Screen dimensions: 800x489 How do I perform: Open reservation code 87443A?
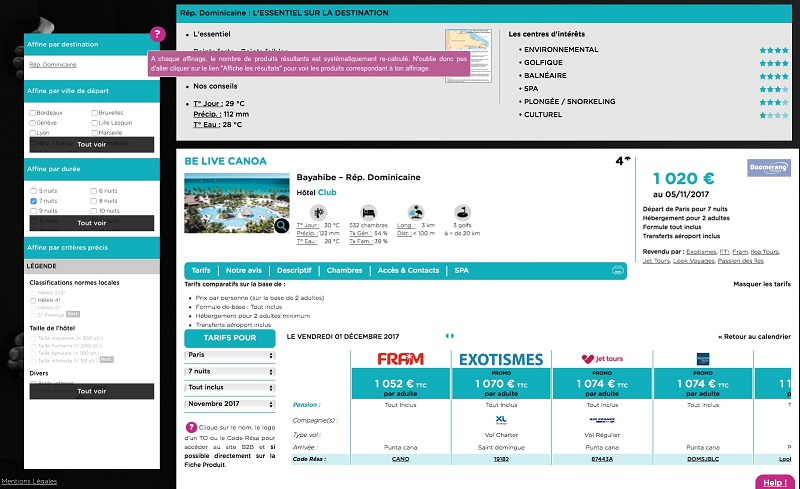[x=602, y=459]
